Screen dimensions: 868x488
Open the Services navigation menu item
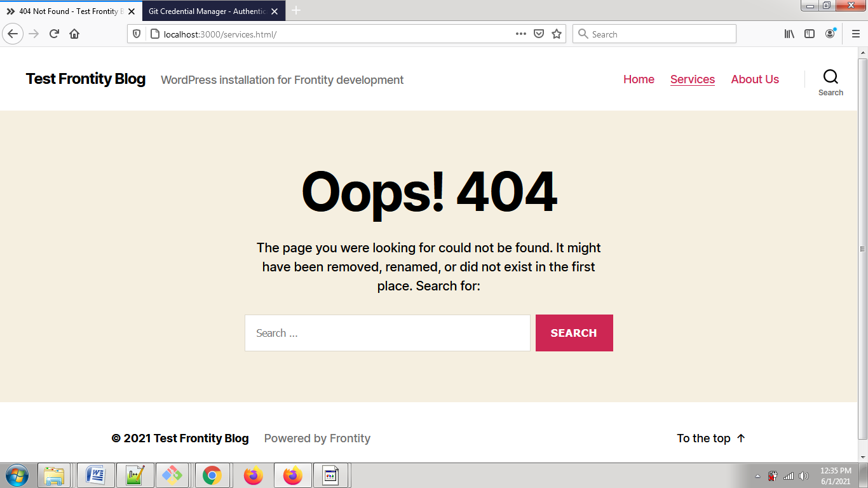pos(692,79)
